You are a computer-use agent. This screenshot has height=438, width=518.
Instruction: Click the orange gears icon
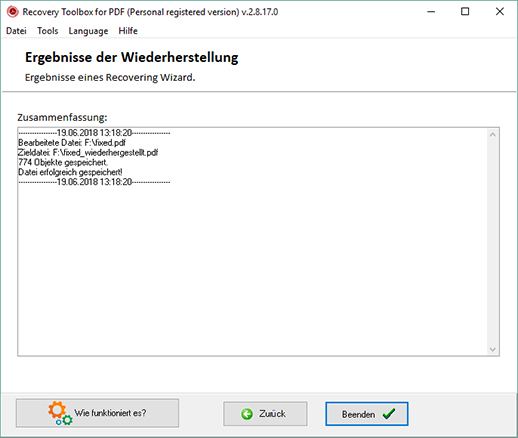pos(60,413)
